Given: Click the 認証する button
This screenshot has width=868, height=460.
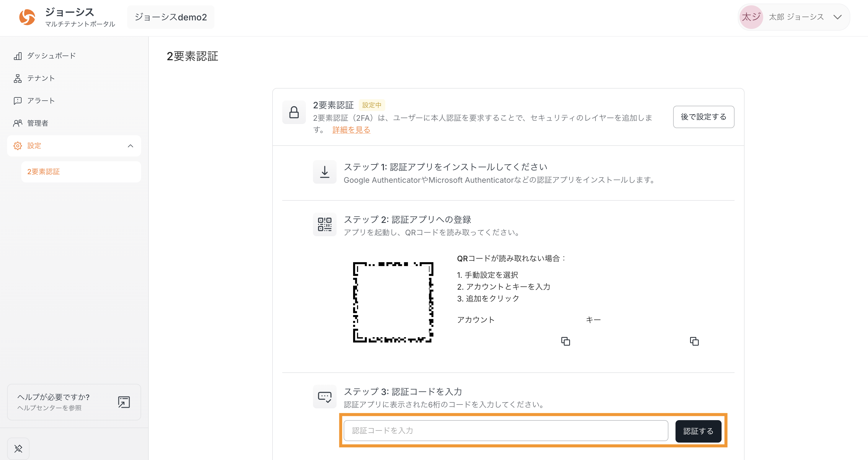Looking at the screenshot, I should coord(698,431).
